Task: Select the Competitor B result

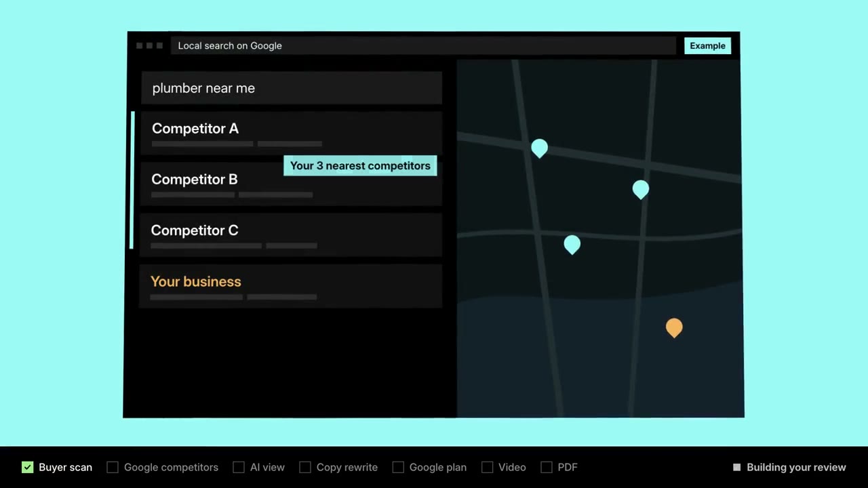Action: pos(291,184)
